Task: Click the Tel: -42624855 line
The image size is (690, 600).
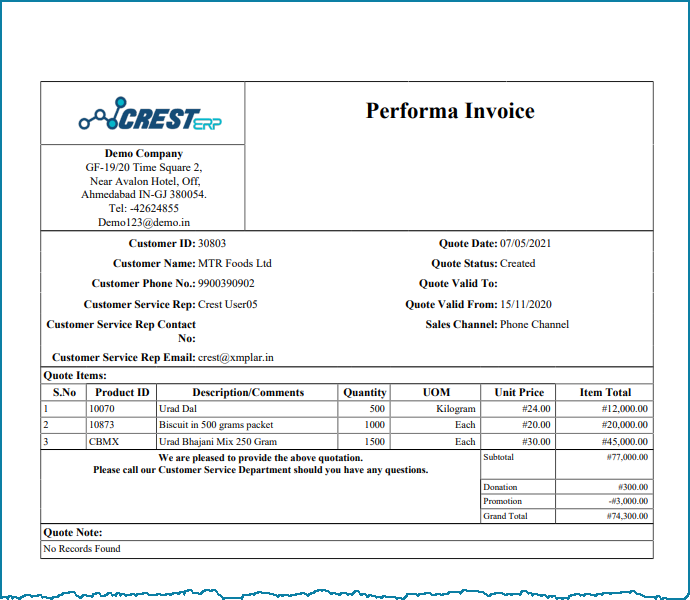Action: [x=144, y=208]
